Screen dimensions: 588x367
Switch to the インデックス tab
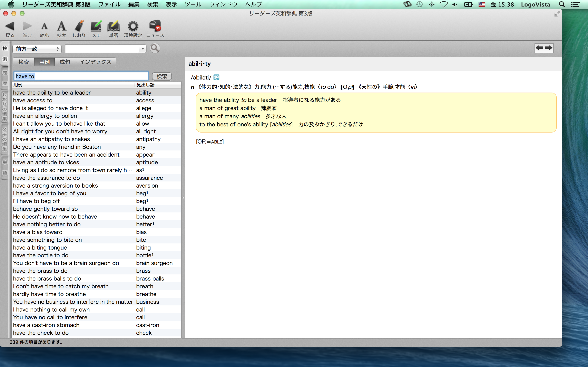coord(96,62)
